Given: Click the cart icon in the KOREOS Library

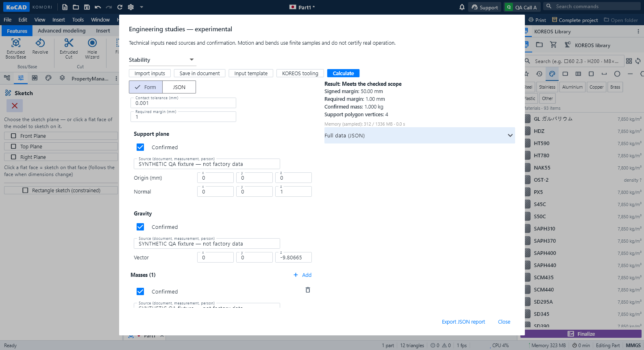Looking at the screenshot, I should pos(553,45).
